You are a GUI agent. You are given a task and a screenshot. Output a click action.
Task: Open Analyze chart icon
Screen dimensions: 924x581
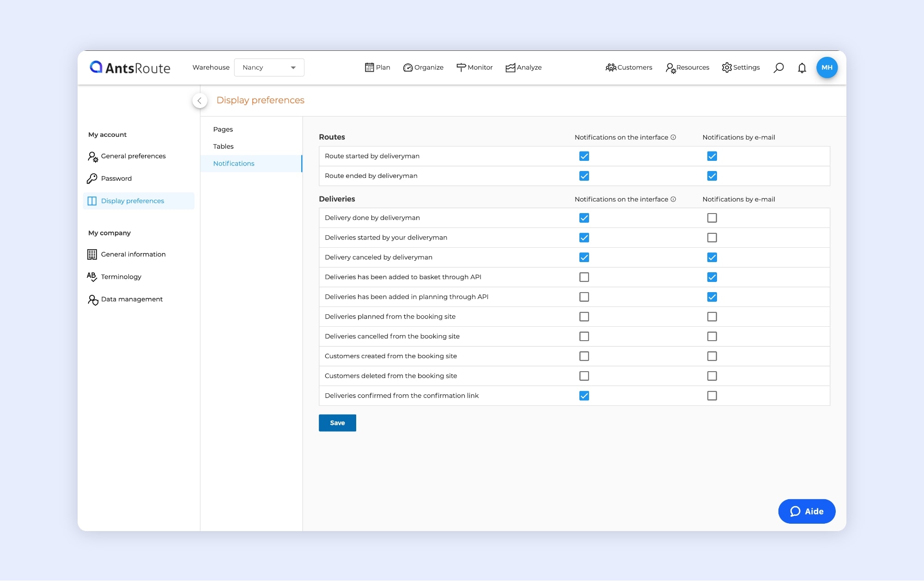510,67
